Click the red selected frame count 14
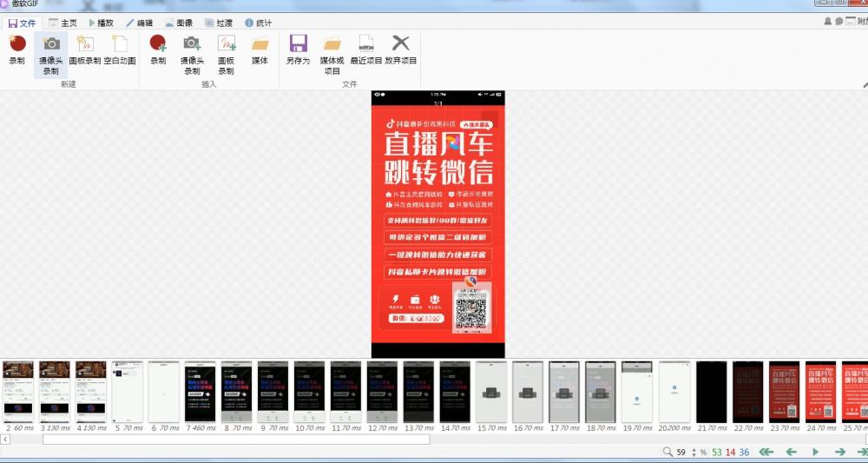The image size is (868, 463). 731,452
